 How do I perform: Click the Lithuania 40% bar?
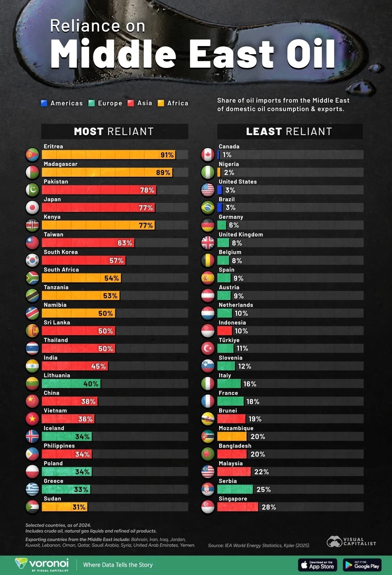point(71,384)
